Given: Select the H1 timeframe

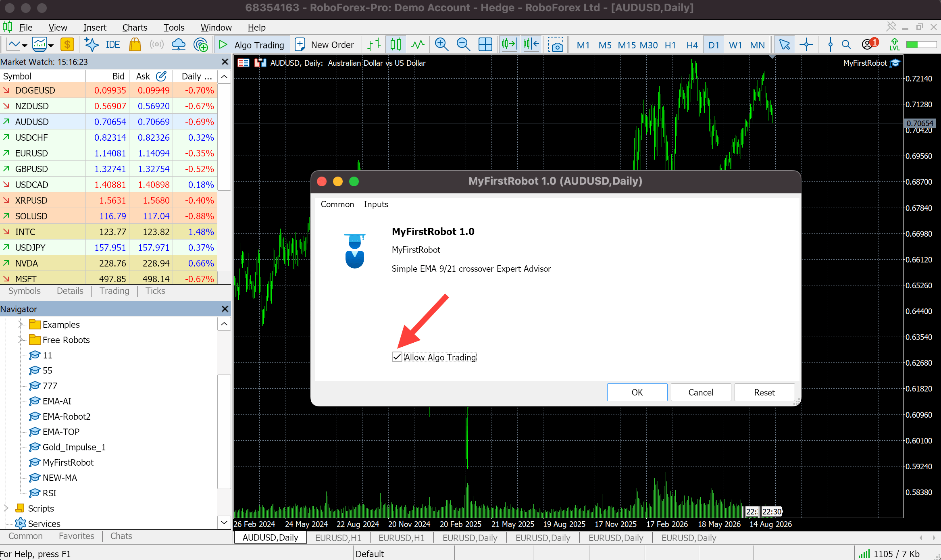Looking at the screenshot, I should point(670,45).
